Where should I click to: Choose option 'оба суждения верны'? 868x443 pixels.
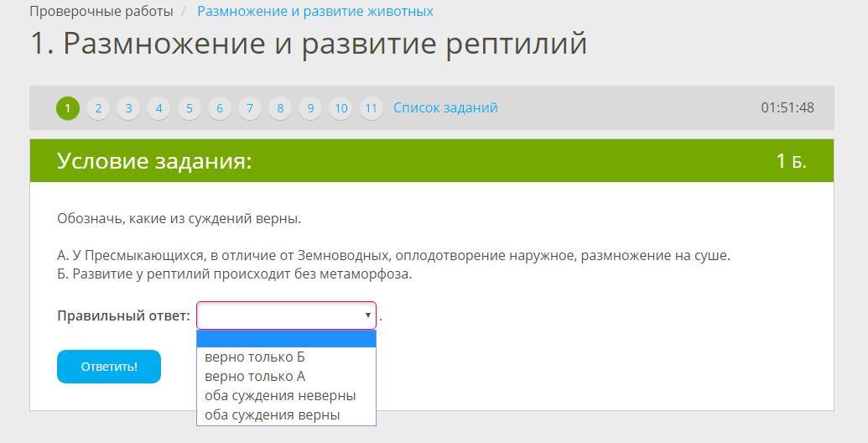[286, 415]
